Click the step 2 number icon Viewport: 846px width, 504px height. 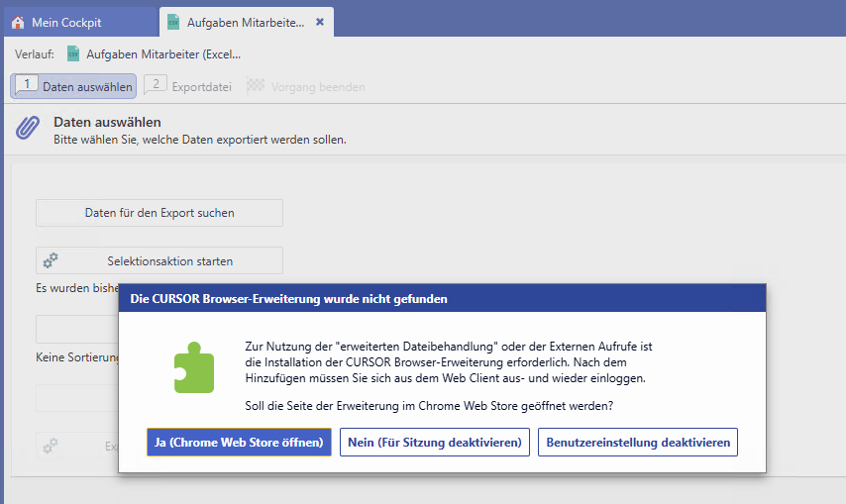(x=156, y=86)
